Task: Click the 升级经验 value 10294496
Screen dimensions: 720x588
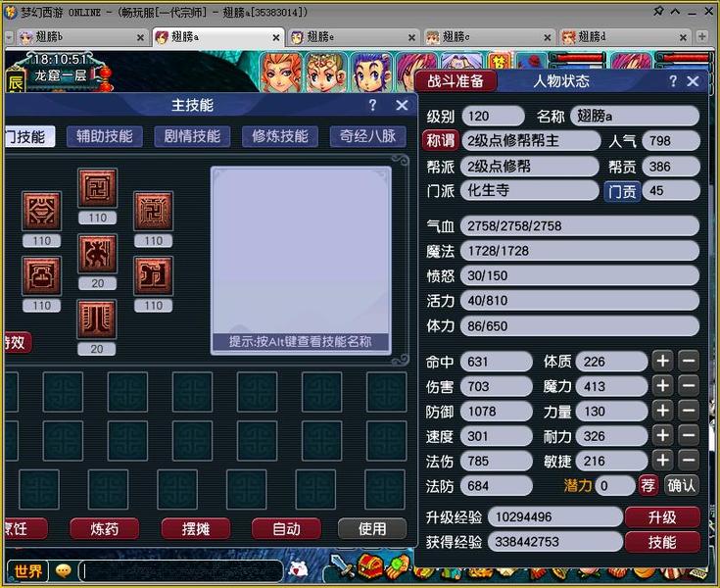Action: [x=554, y=517]
